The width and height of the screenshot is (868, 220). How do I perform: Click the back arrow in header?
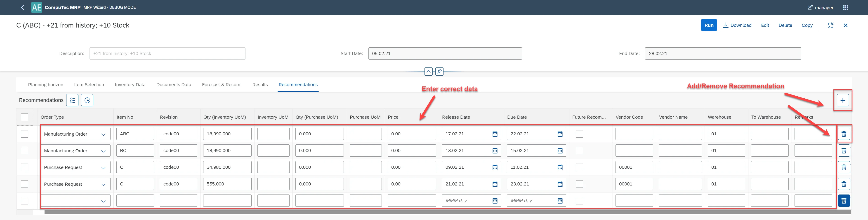pos(23,7)
